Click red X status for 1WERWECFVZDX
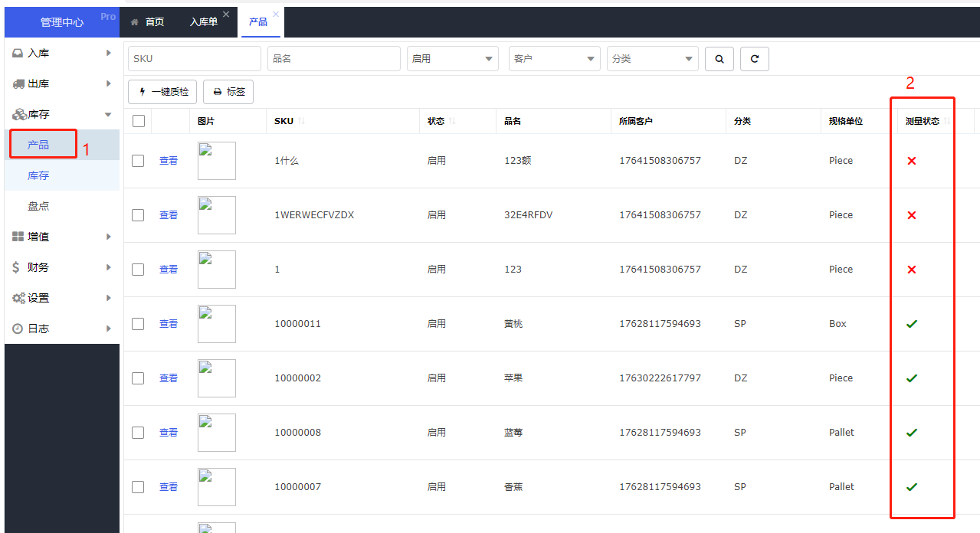Screen dimensions: 980x533 [x=912, y=215]
